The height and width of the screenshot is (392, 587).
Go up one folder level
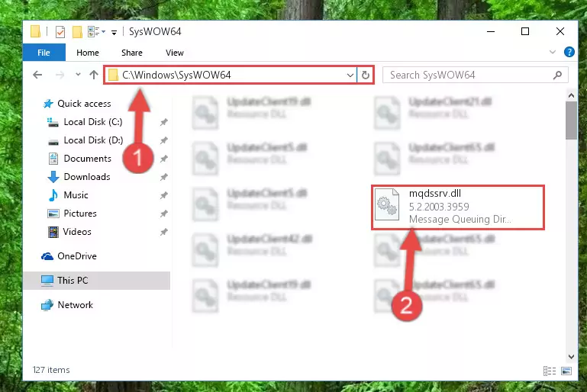[x=94, y=75]
